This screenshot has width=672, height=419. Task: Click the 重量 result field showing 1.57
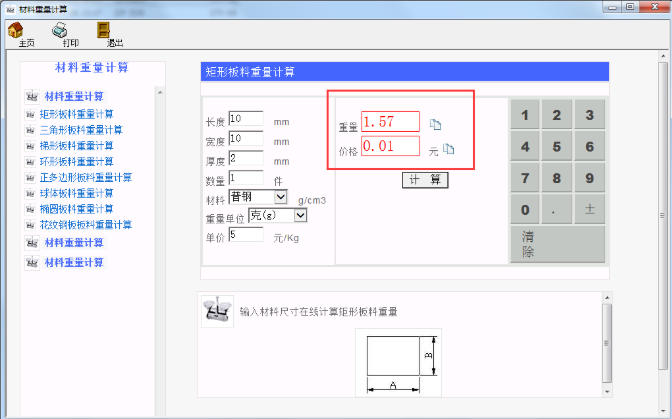click(x=390, y=121)
